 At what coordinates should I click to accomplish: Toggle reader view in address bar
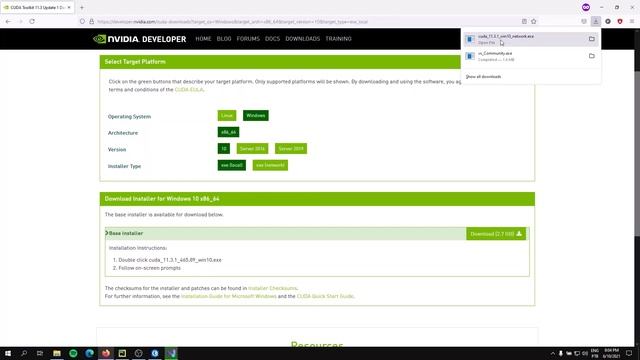point(524,21)
